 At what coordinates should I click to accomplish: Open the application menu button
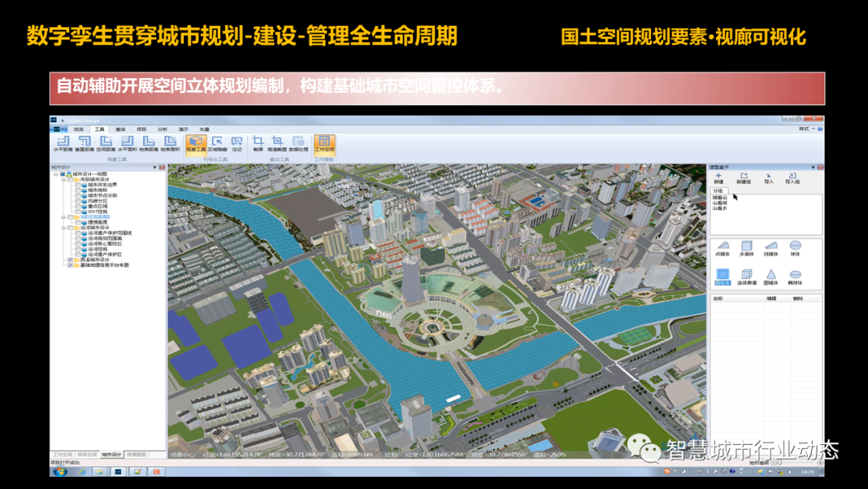point(59,129)
